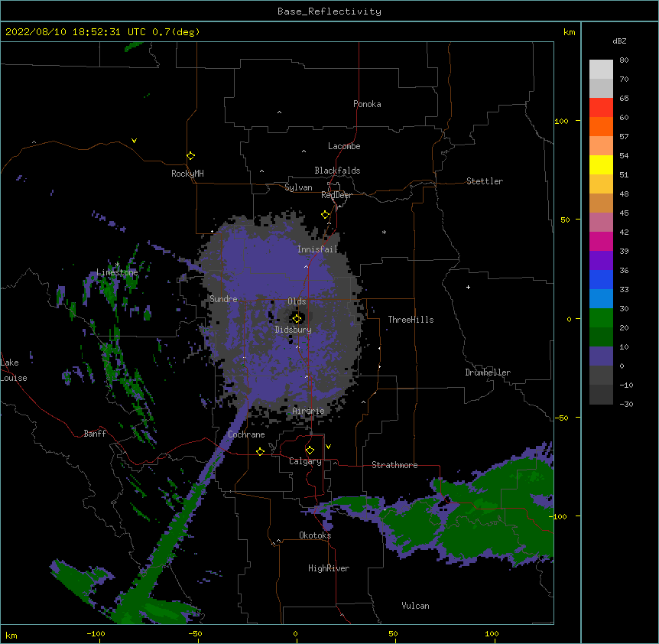This screenshot has height=644, width=659.
Task: Click the Airdrie city label
Action: tap(309, 411)
